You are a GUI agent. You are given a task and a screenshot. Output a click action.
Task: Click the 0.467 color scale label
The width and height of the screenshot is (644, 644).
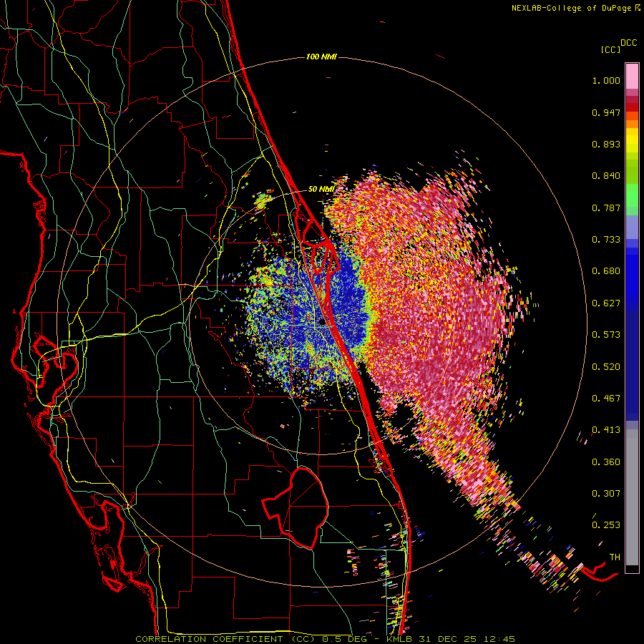pyautogui.click(x=606, y=399)
